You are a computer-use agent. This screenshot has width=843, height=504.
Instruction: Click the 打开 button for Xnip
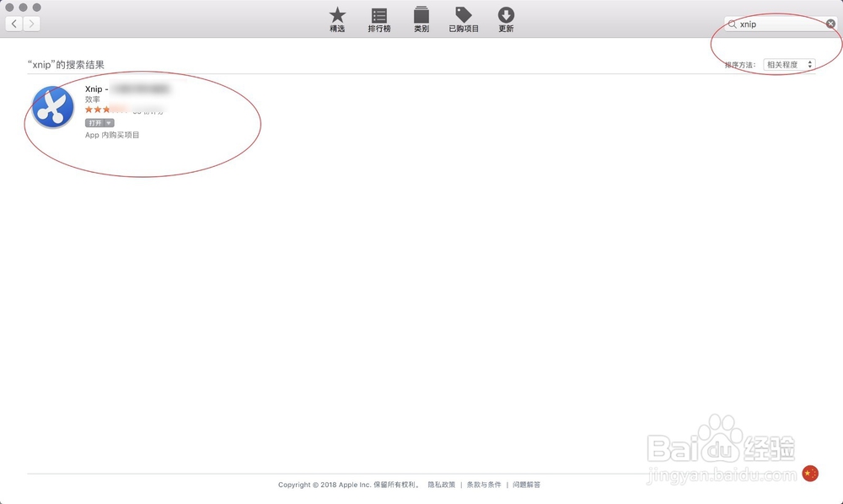[95, 123]
